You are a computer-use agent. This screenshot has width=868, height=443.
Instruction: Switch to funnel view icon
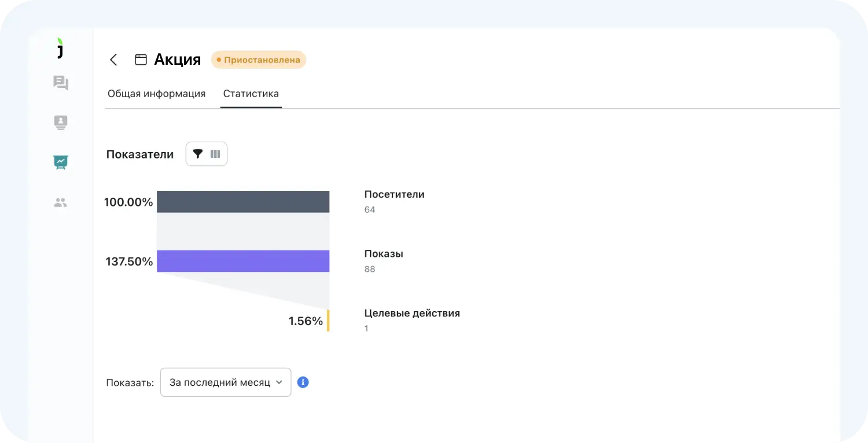point(198,154)
